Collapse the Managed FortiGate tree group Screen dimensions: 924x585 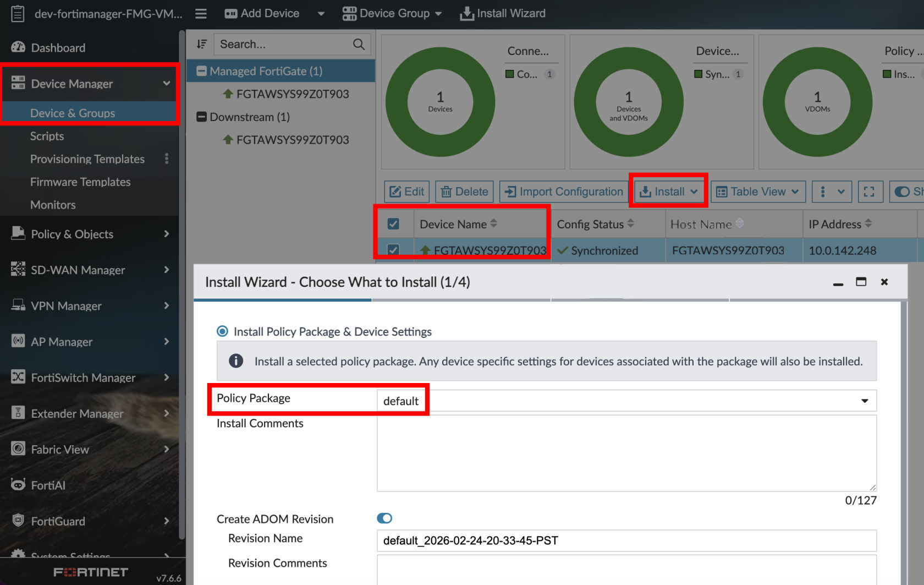[x=202, y=71]
